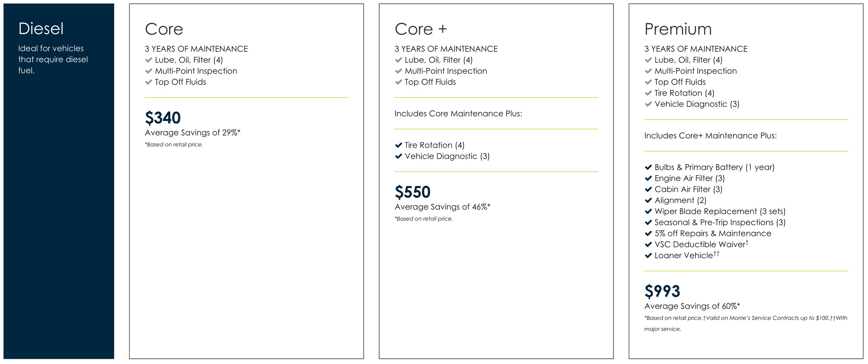Viewport: 868px width, 364px height.
Task: Click checkmark beside Alignment (2)
Action: [648, 201]
